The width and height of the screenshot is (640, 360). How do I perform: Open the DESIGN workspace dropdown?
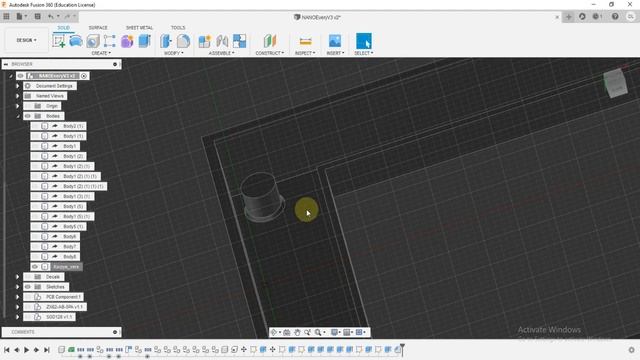tap(27, 40)
